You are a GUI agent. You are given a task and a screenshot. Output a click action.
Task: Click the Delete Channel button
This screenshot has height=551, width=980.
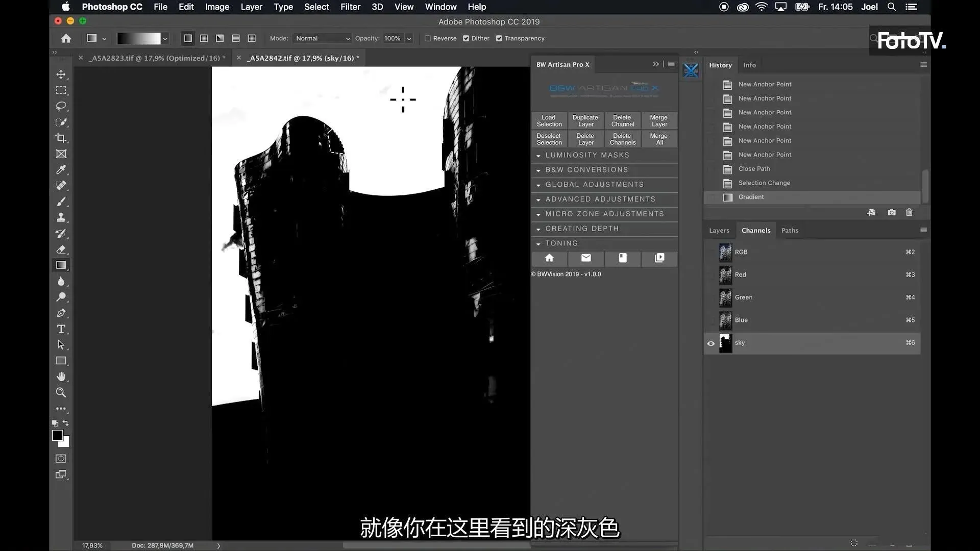[x=622, y=121]
